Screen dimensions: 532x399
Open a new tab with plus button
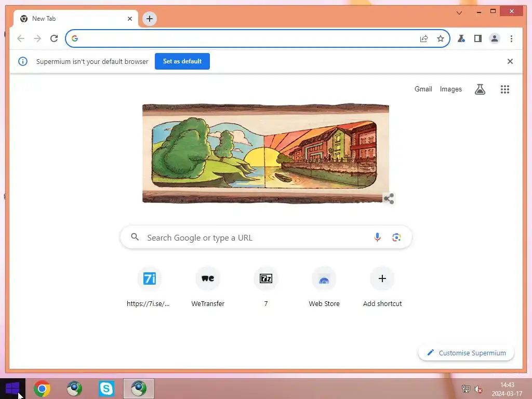[150, 19]
